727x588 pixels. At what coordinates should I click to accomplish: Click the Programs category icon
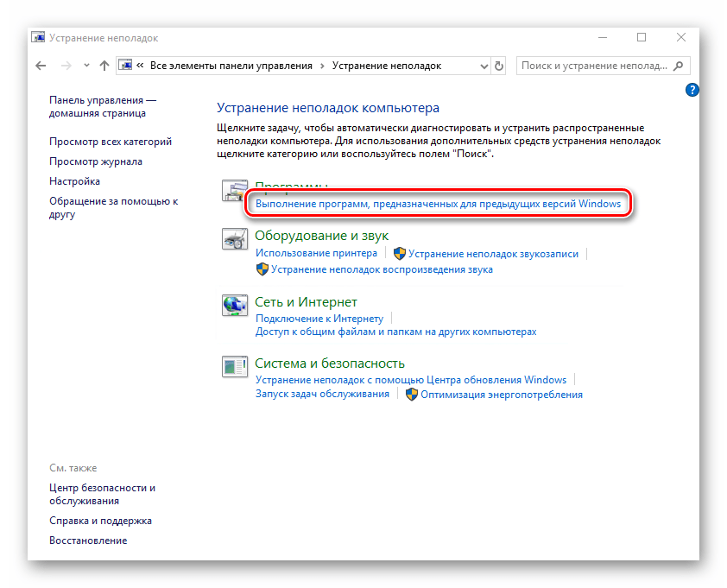(234, 192)
